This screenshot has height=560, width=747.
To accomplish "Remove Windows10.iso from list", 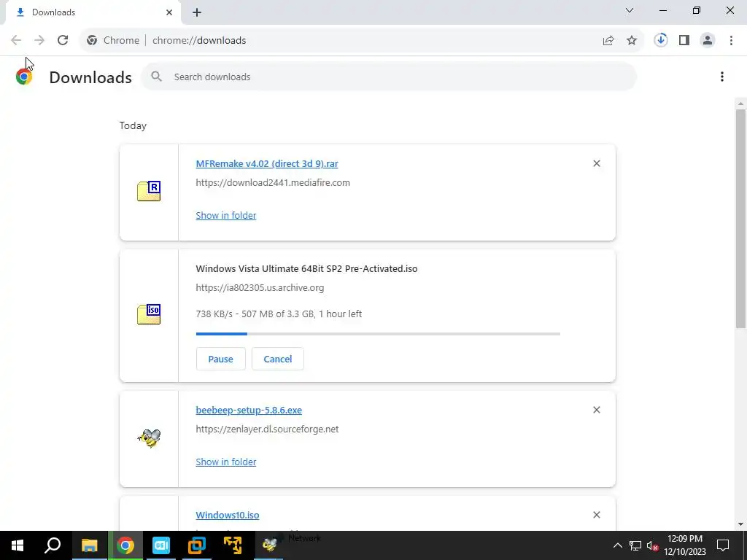I will (597, 515).
